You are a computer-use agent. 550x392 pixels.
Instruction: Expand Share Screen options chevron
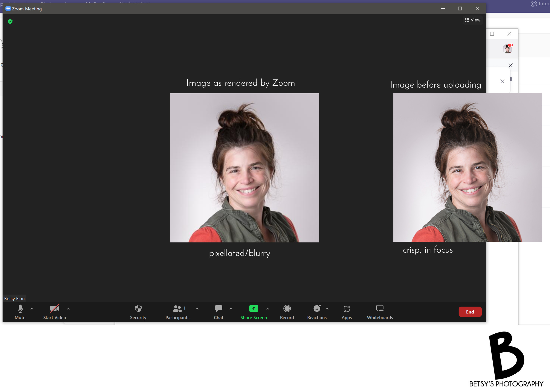(x=268, y=308)
